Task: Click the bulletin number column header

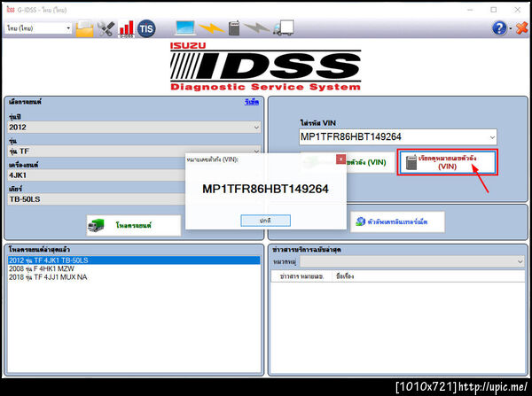Action: [301, 276]
